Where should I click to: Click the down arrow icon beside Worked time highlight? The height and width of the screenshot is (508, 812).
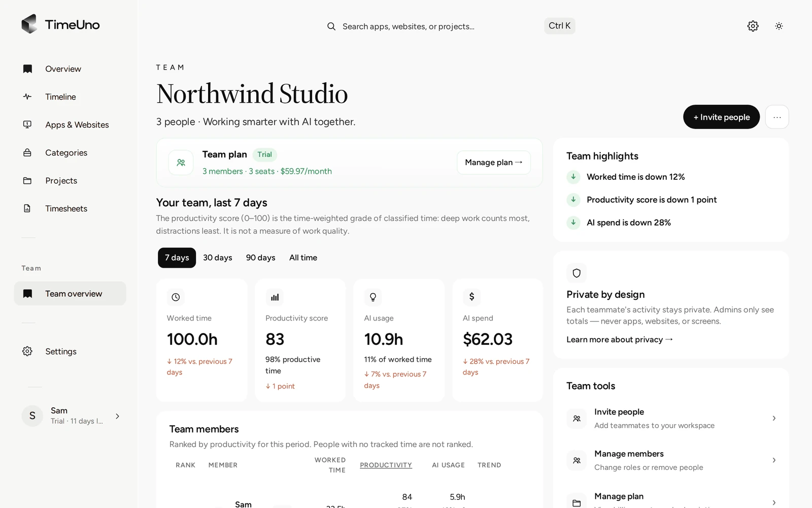point(573,177)
